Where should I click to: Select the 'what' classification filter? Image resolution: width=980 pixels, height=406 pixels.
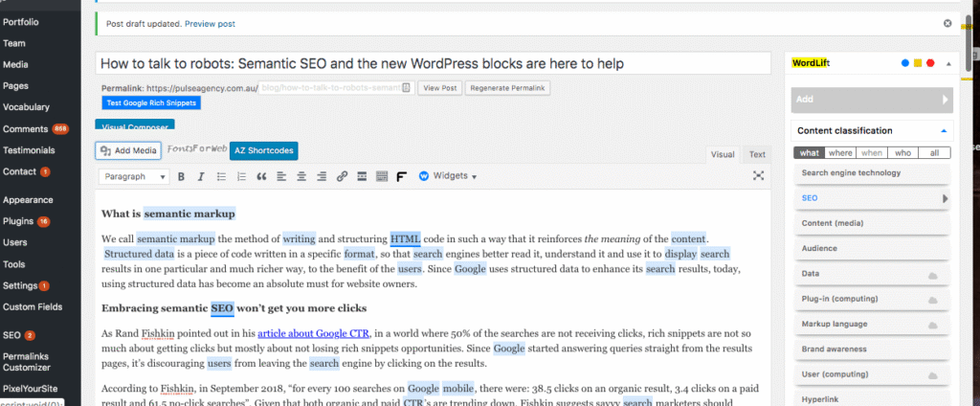810,152
